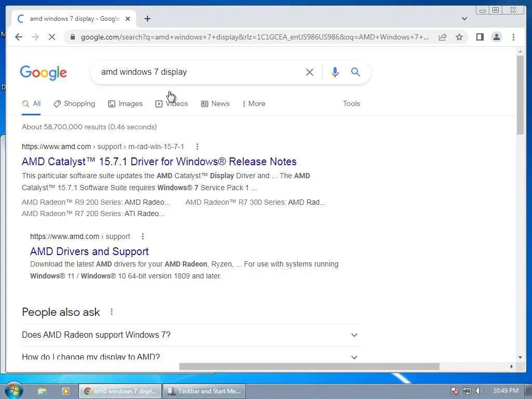Switch to the News tab
Viewport: 532px width, 399px height.
[x=216, y=104]
